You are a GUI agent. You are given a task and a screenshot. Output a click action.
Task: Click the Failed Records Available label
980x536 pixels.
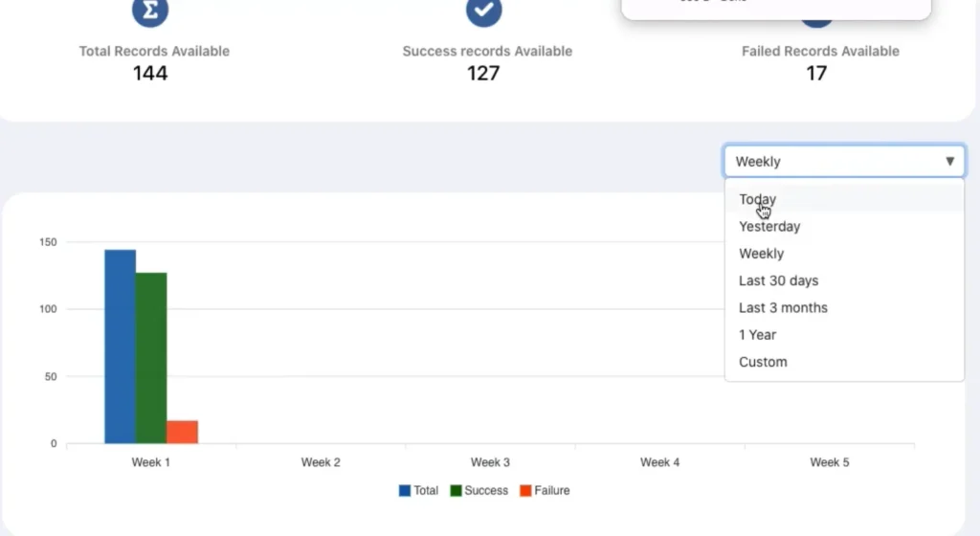coord(820,52)
